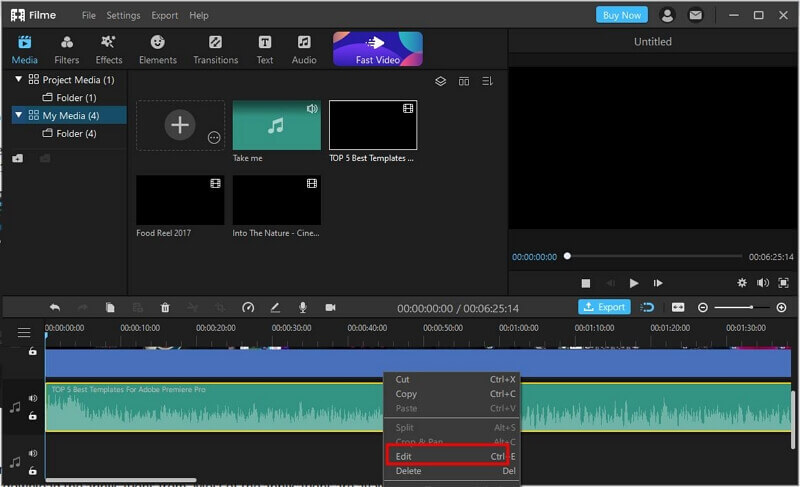Image resolution: width=800 pixels, height=487 pixels.
Task: Click the add new folder icon
Action: (x=17, y=158)
